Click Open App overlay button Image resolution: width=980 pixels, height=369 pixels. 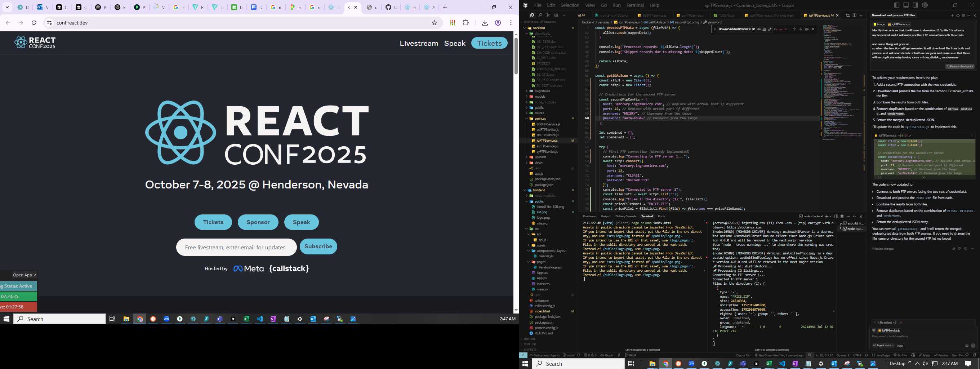click(x=24, y=275)
